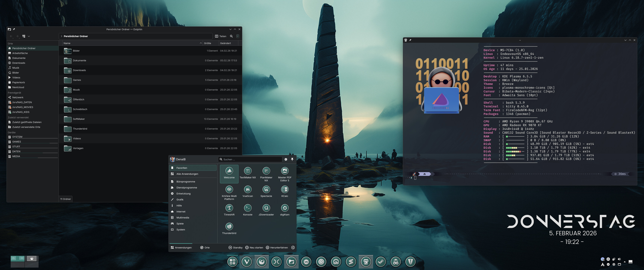644x270 pixels.
Task: Toggle keep-above pin on Dolphin titlebar
Action: (14, 29)
